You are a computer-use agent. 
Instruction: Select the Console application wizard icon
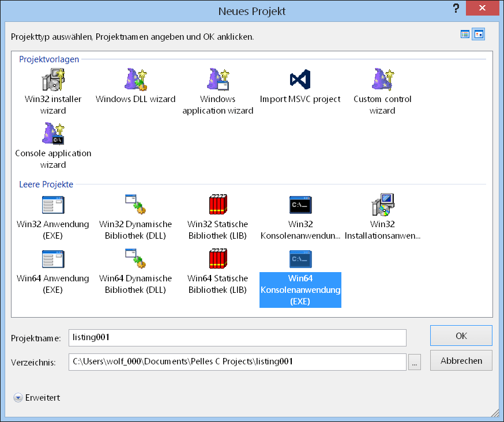coord(54,133)
